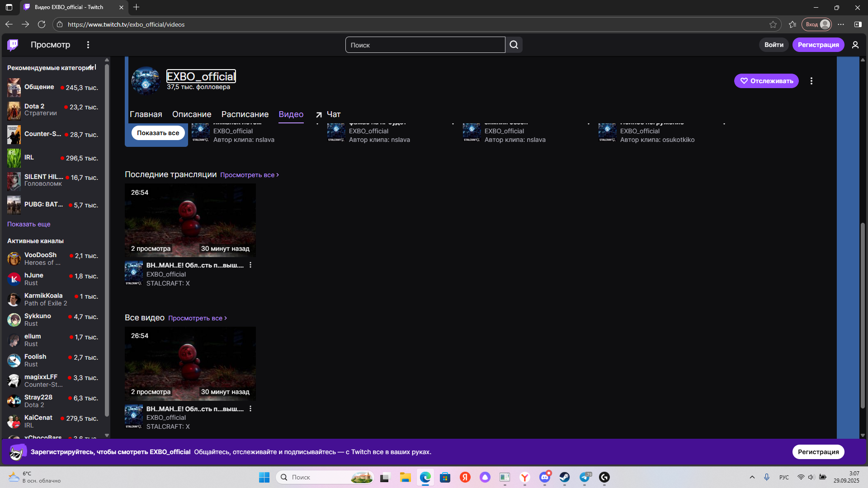
Task: Open the 26:54 latest broadcast thumbnail
Action: [x=190, y=220]
